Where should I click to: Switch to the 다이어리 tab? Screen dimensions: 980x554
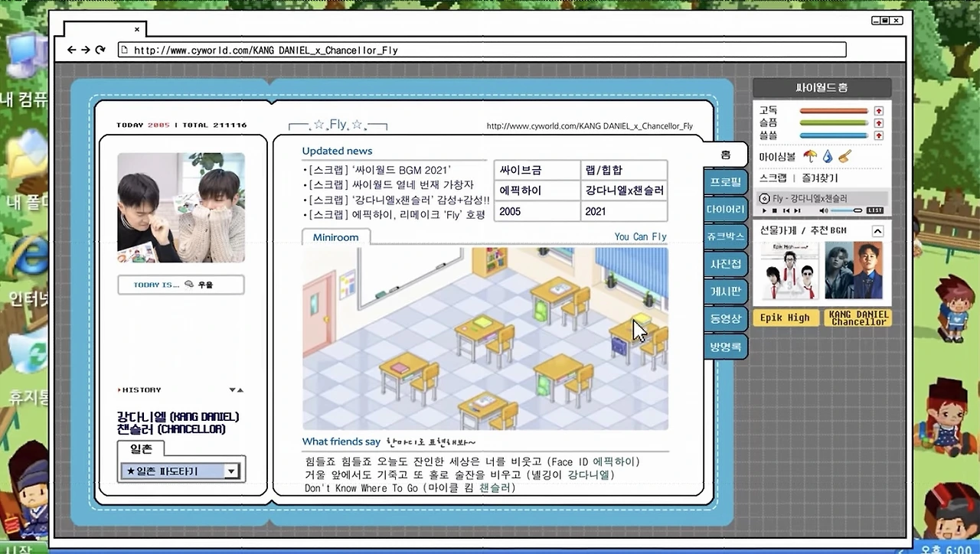point(725,210)
